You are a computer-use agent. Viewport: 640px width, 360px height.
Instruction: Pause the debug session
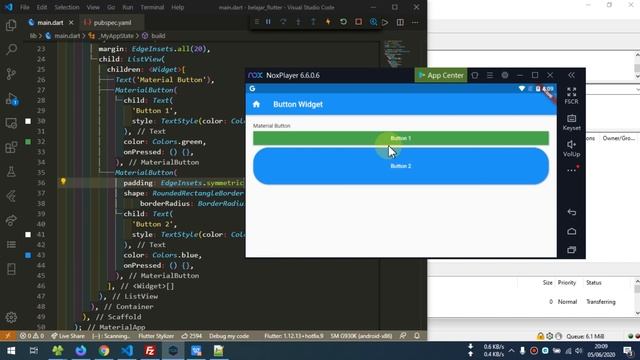point(268,22)
